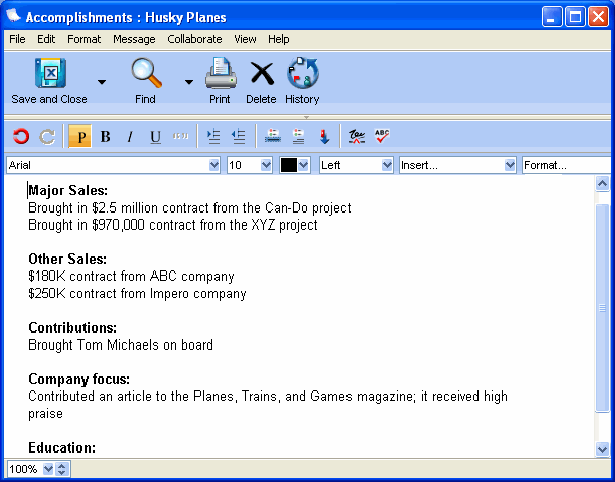Expand the Save and Close dropdown arrow
The image size is (615, 482).
point(102,81)
